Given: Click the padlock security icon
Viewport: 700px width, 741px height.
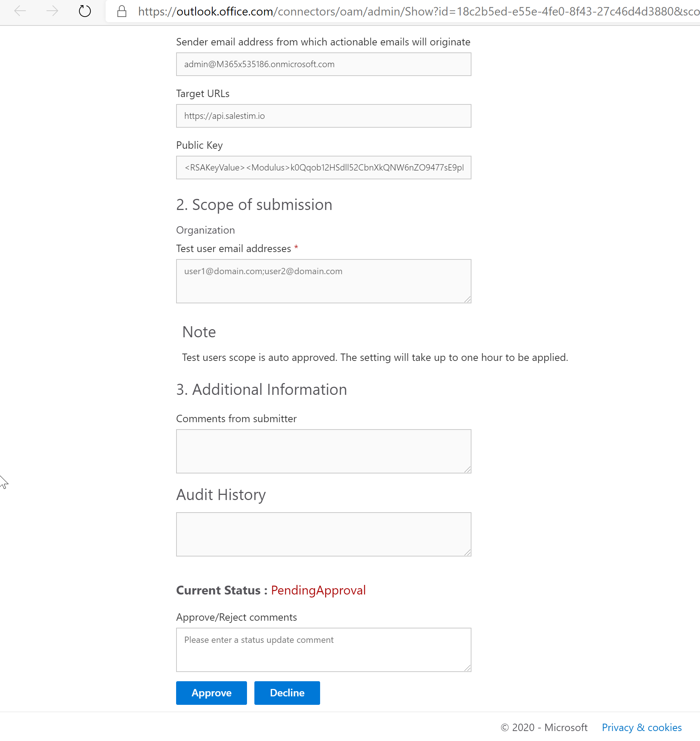Looking at the screenshot, I should pyautogui.click(x=121, y=11).
